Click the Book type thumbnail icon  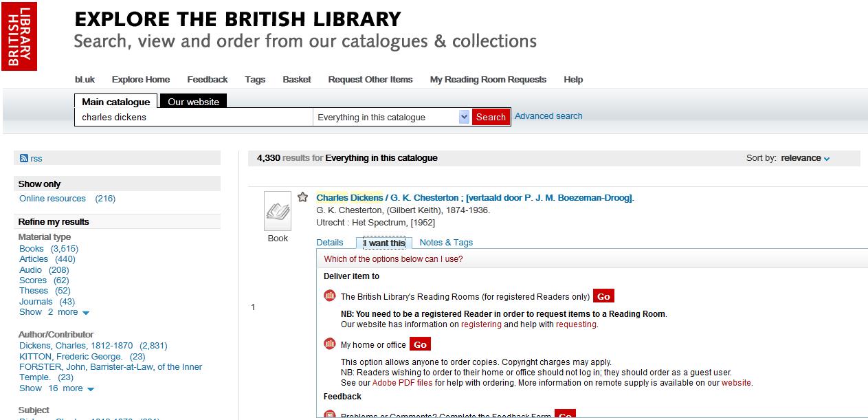[x=278, y=211]
